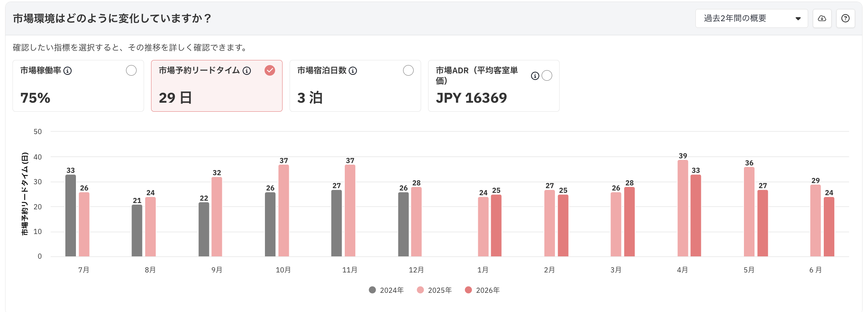
Task: Open the help question mark icon
Action: [x=845, y=18]
